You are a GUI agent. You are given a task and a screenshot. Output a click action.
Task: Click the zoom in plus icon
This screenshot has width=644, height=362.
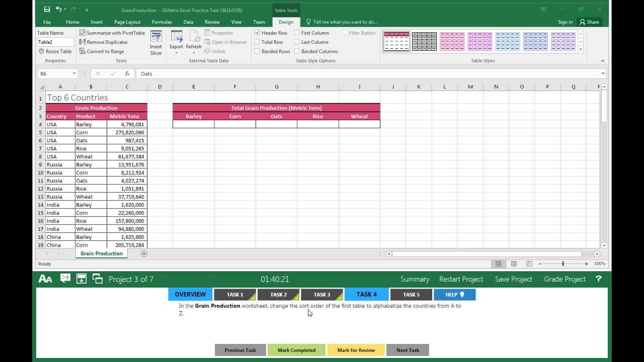586,264
